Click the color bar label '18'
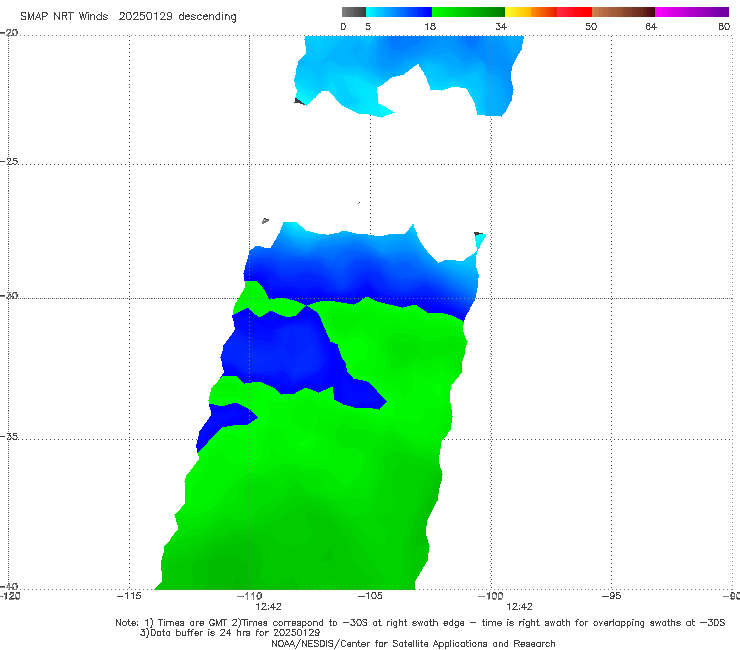 point(430,26)
